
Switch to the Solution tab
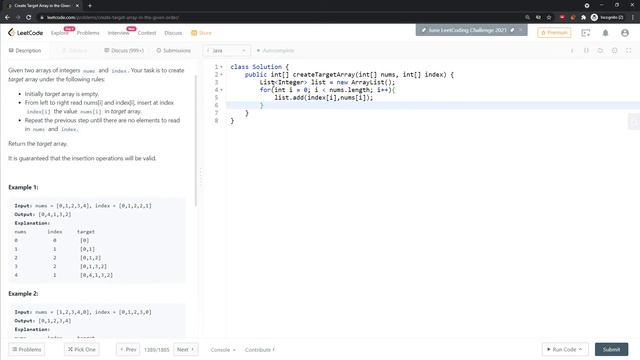(x=74, y=51)
